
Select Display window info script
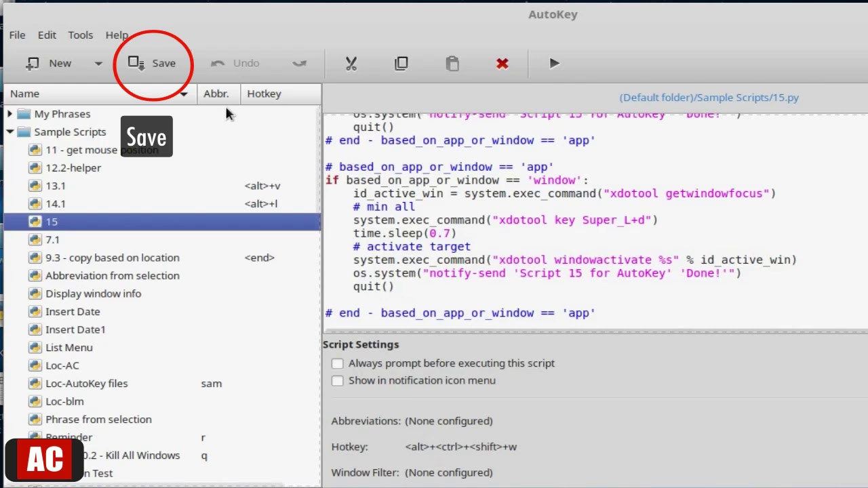[x=94, y=293]
